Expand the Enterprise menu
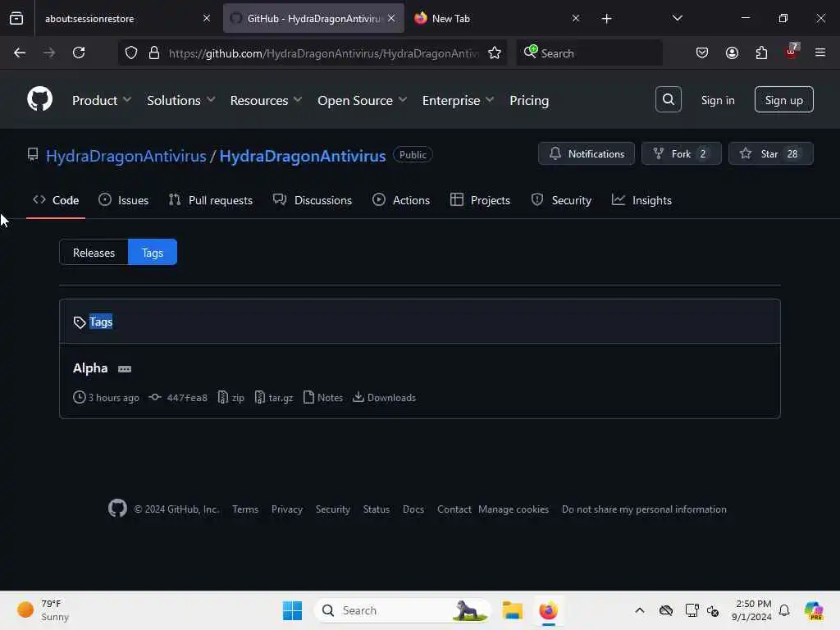Image resolution: width=840 pixels, height=630 pixels. coord(458,100)
